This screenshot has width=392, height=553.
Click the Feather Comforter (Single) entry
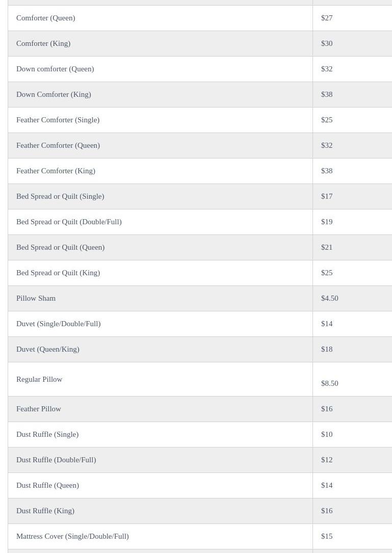pos(58,120)
